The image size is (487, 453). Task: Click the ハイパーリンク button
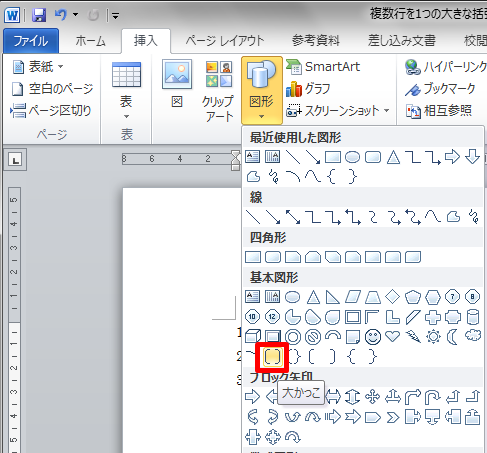445,67
